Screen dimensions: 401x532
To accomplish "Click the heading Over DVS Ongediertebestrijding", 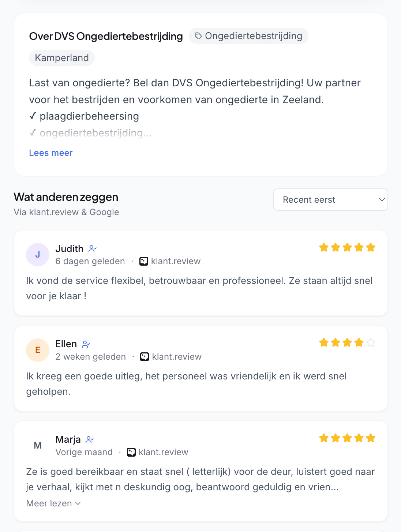I will click(106, 36).
